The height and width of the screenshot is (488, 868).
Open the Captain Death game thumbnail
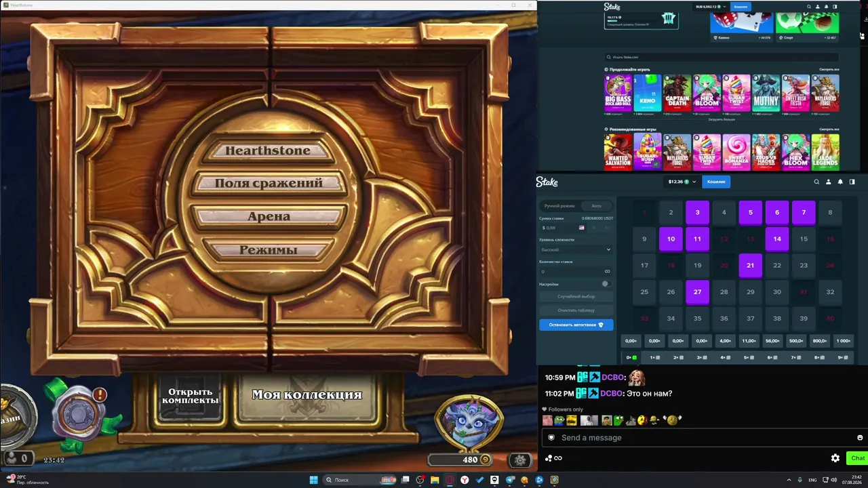(677, 93)
